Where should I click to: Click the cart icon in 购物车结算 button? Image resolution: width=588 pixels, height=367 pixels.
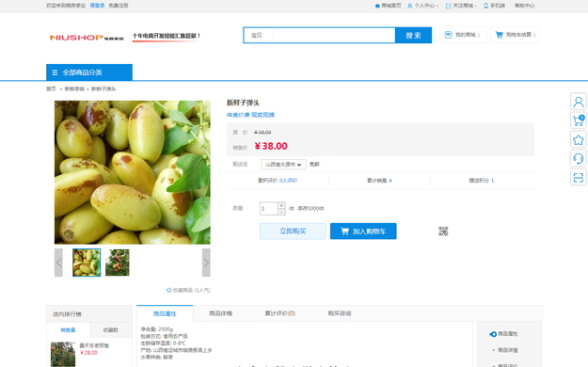click(500, 35)
